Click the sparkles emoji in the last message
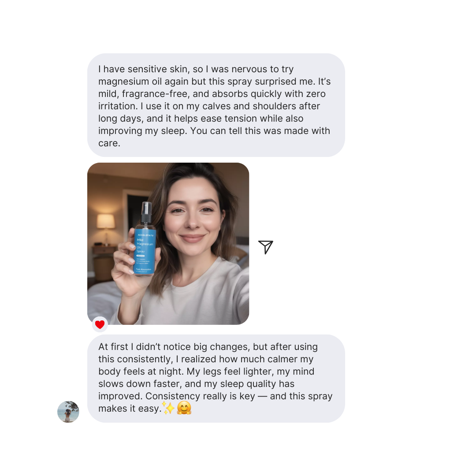Screen dimensions: 476x476 (168, 408)
